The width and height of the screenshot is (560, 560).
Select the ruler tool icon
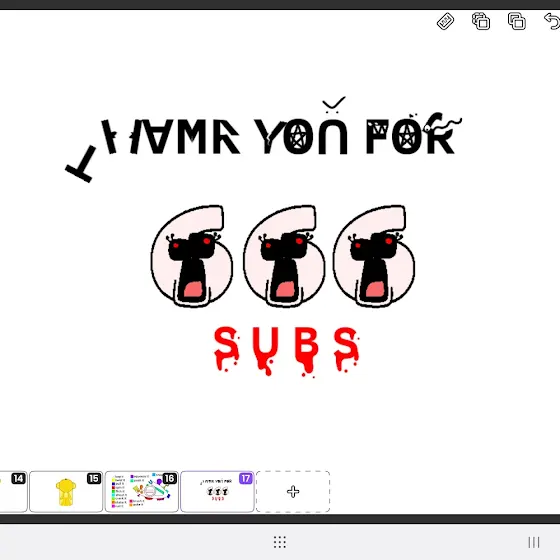coord(445,21)
